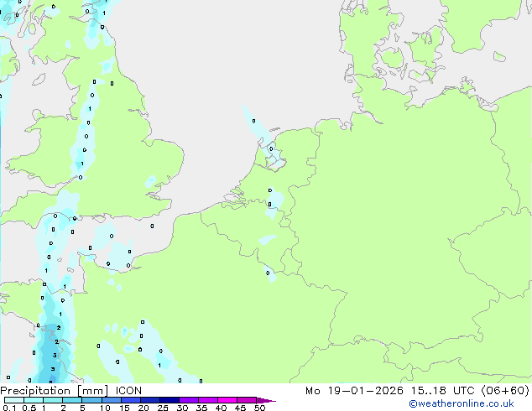Select the '10' legend scale label
The width and height of the screenshot is (532, 411).
tap(105, 408)
